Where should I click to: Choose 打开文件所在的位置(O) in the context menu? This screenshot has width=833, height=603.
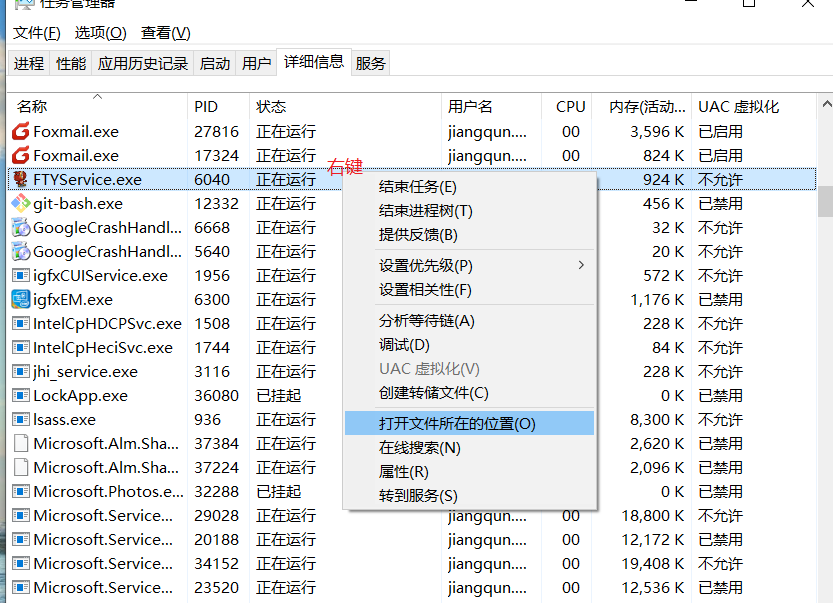[x=457, y=423]
